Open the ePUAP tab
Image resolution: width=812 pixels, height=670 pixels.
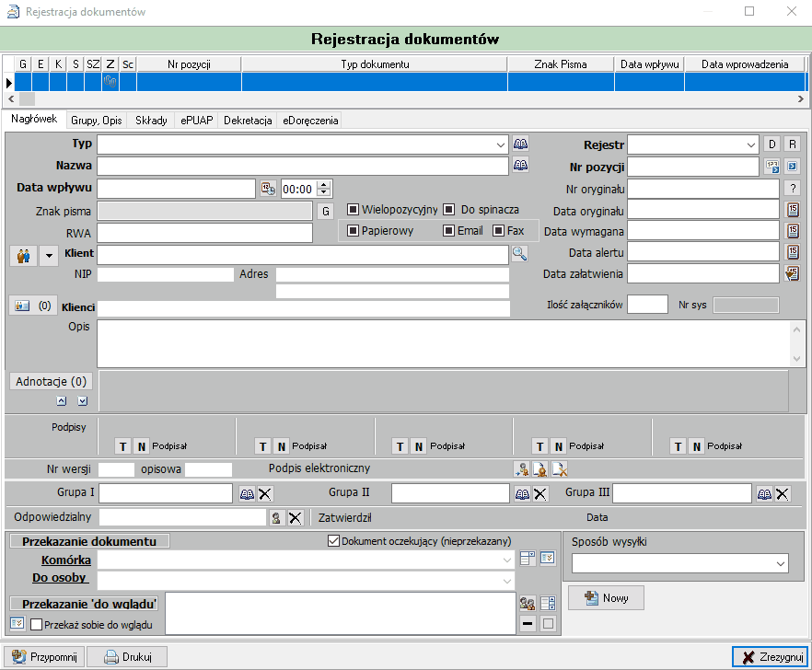(x=197, y=121)
